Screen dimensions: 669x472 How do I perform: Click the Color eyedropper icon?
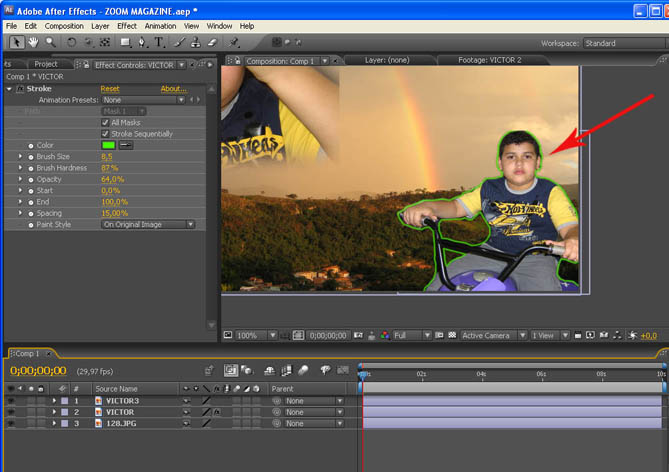(x=126, y=145)
